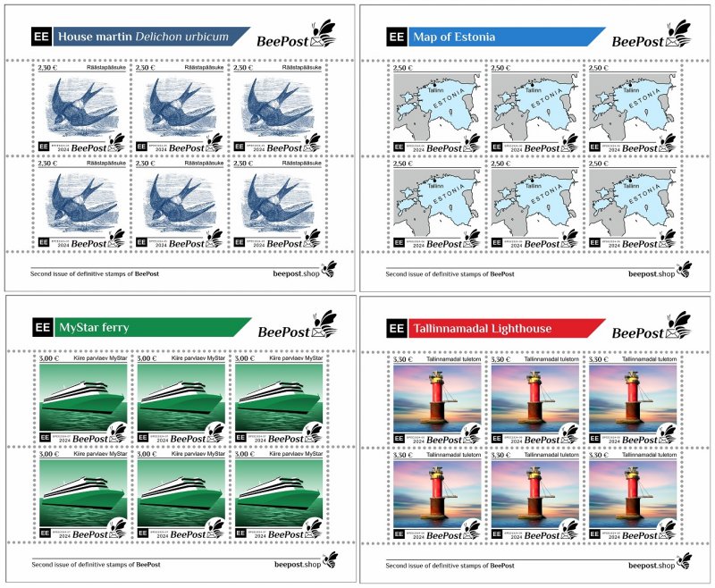Click the EE badge on Map of Estonia sheet
The image size is (715, 588).
396,37
